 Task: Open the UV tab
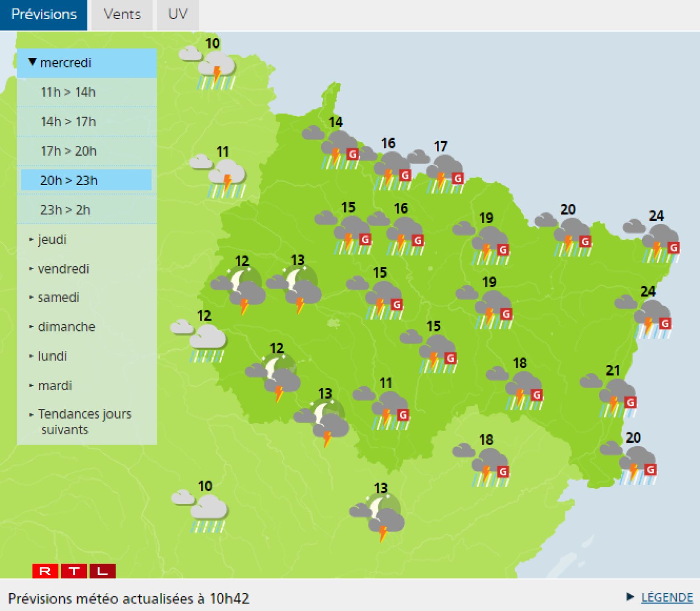(x=178, y=15)
